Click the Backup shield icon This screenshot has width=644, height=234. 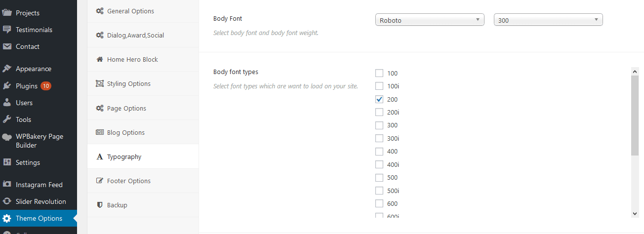(x=99, y=205)
